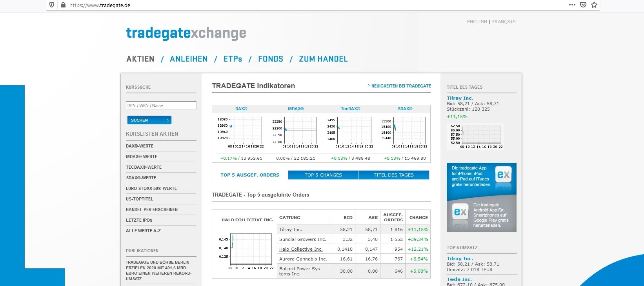The height and width of the screenshot is (286, 644).
Task: Click the ISIN / WKN / Name search field
Action: coord(161,106)
